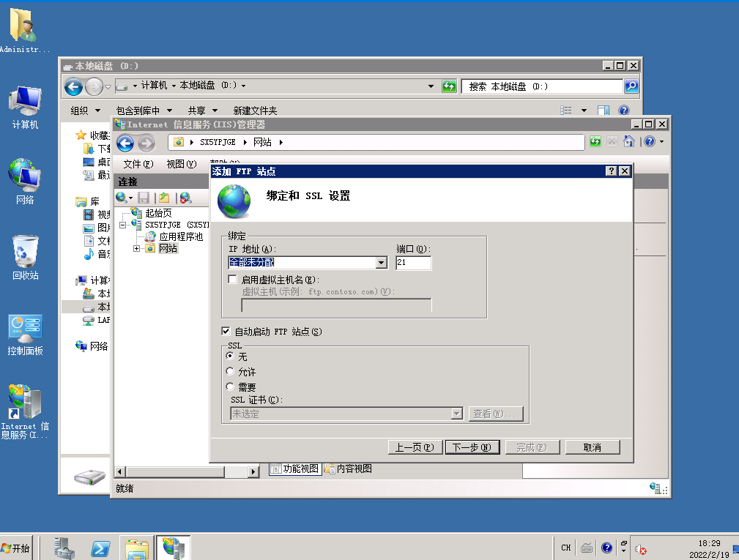The image size is (739, 560).
Task: Click the IIS Manager forward arrow
Action: (x=146, y=143)
